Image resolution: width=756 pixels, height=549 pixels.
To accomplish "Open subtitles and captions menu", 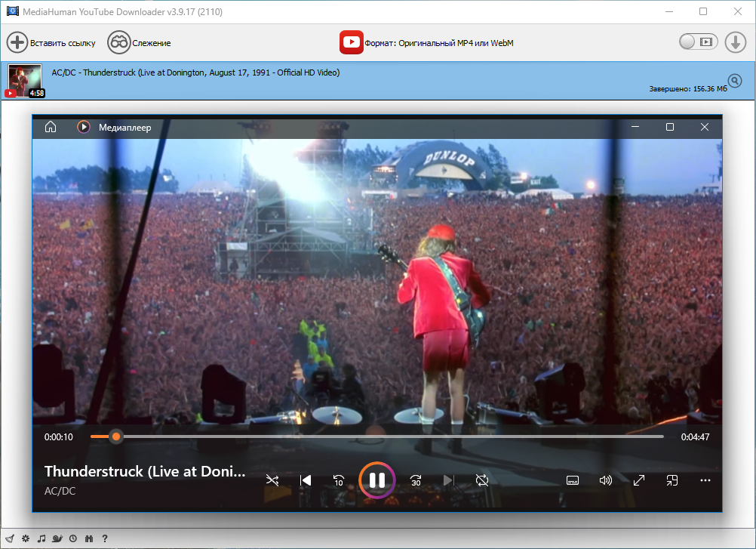I will click(x=573, y=480).
